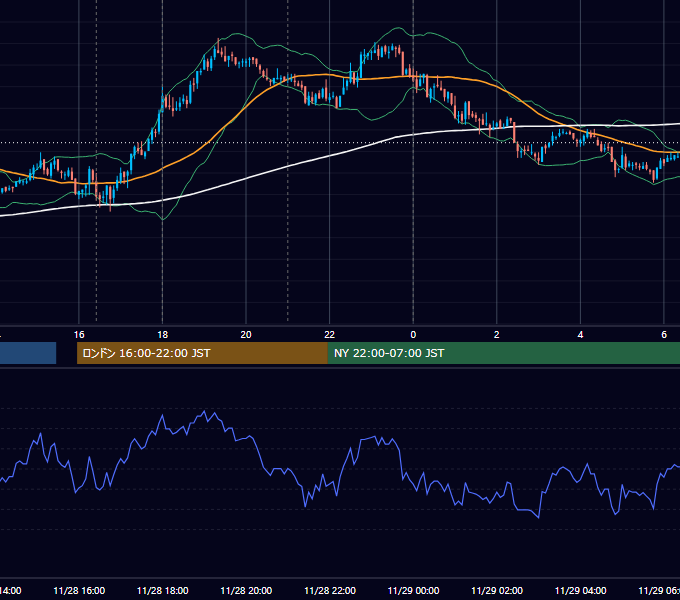Click hour label 22 on upper axis
The width and height of the screenshot is (680, 600).
tap(330, 335)
